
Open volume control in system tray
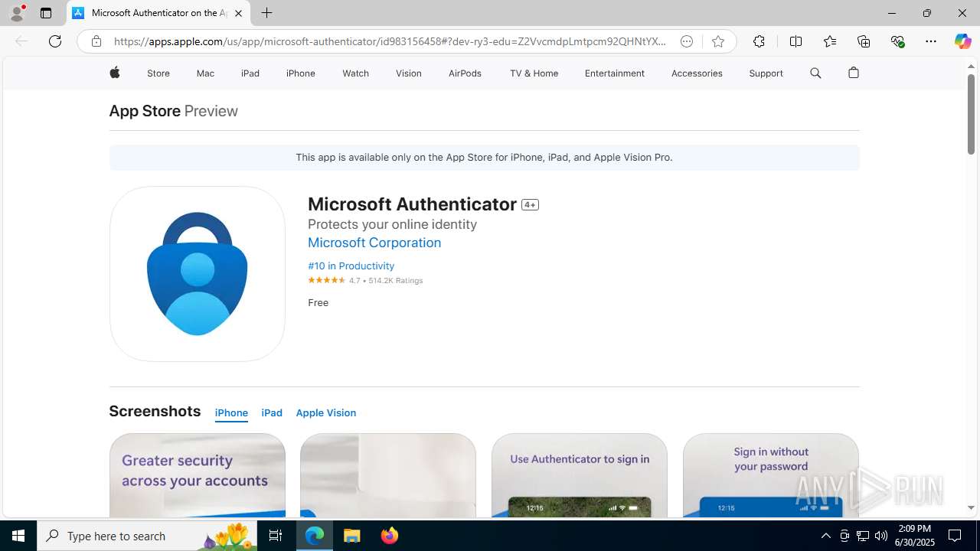click(x=881, y=536)
